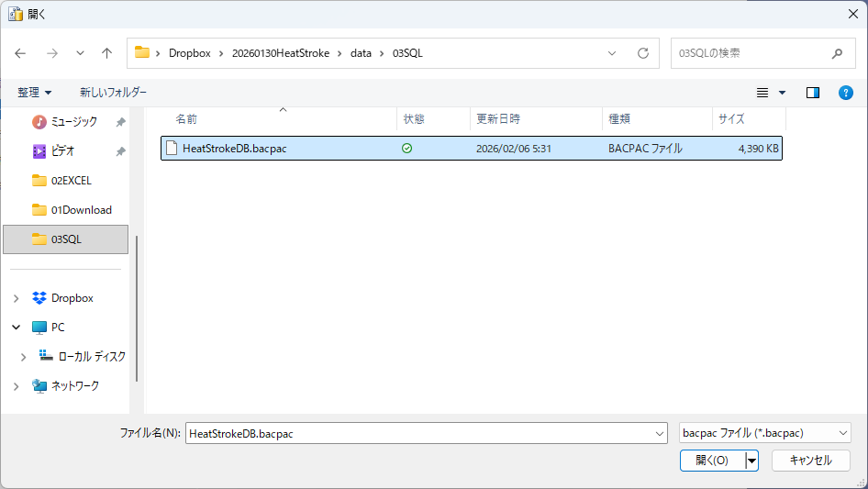Refresh the 03SQL folder listing
The image size is (868, 489).
(643, 53)
